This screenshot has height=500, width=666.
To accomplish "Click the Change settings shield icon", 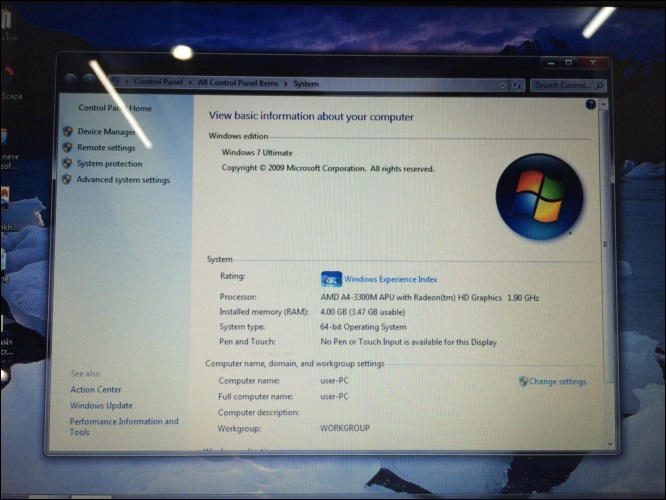I will (x=523, y=381).
